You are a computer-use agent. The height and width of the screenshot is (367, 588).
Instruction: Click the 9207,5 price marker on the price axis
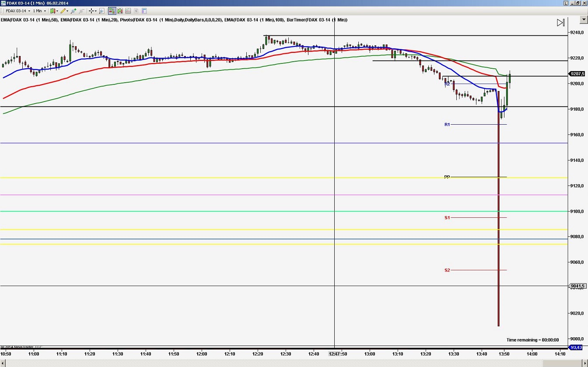[577, 73]
